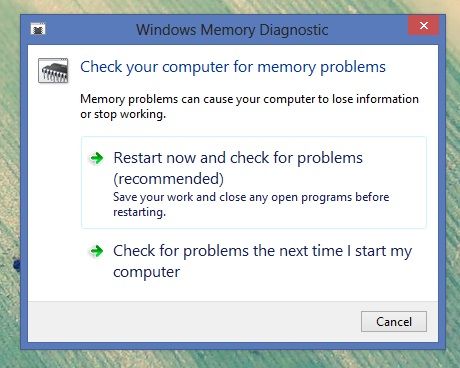Close the Windows Memory Diagnostic dialog

click(x=424, y=25)
